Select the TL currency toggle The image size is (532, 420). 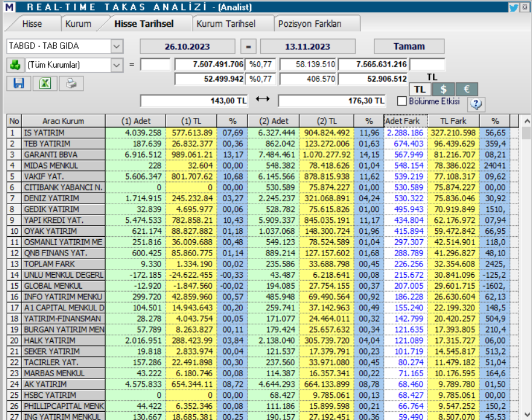[x=420, y=89]
